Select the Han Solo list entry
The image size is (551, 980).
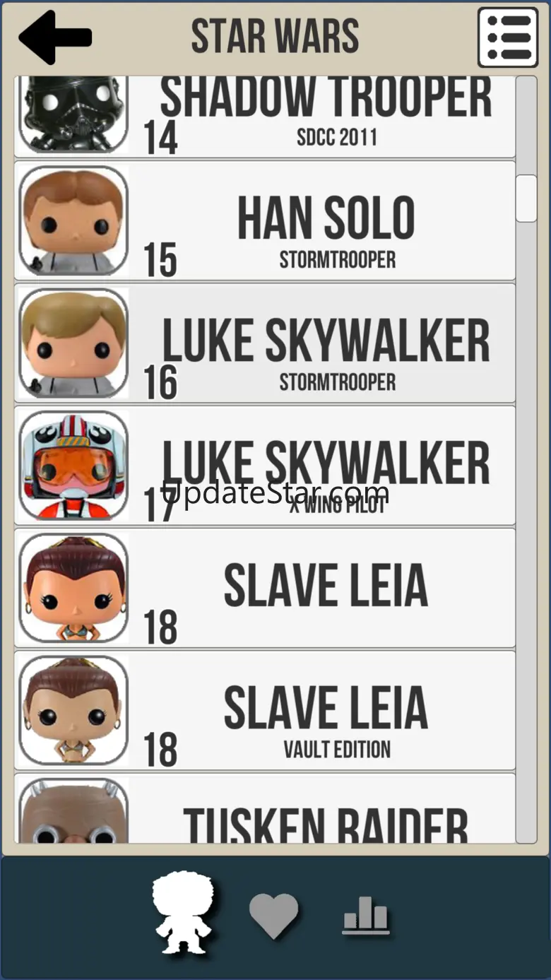[x=265, y=220]
